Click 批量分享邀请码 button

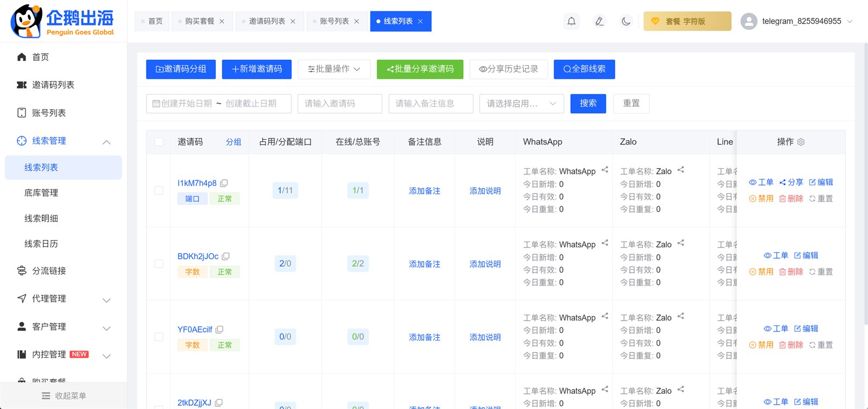tap(420, 69)
